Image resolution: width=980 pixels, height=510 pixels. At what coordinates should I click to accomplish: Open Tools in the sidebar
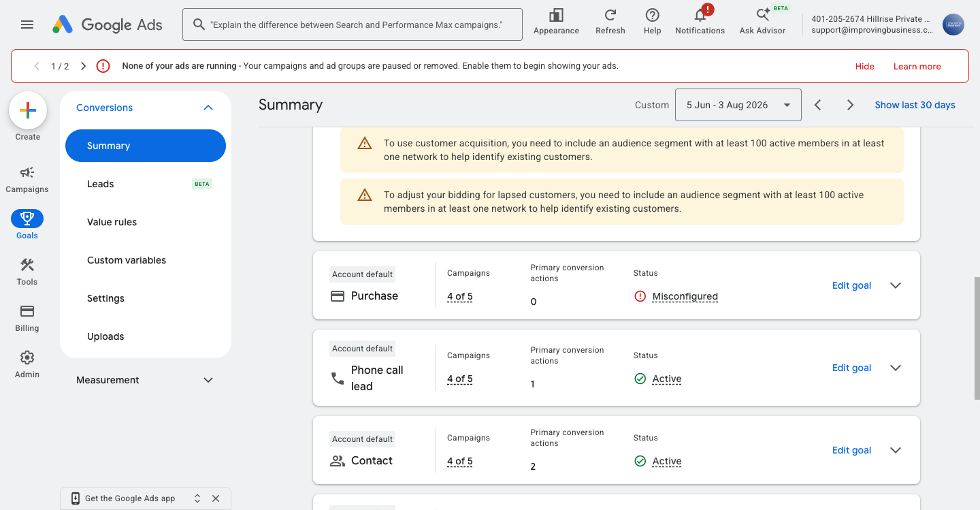pyautogui.click(x=27, y=272)
